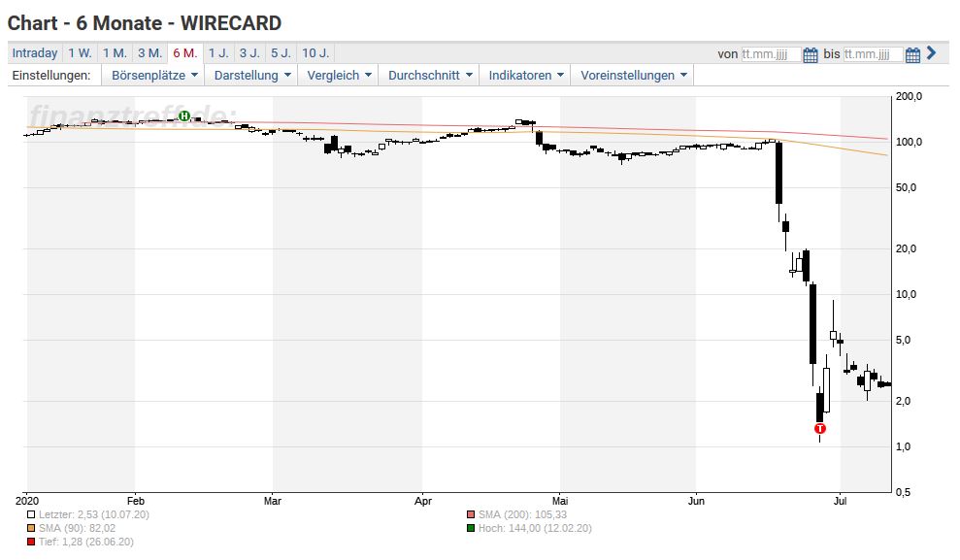Viewport: 960px width, 560px height.
Task: Click the red T low marker
Action: click(x=820, y=428)
